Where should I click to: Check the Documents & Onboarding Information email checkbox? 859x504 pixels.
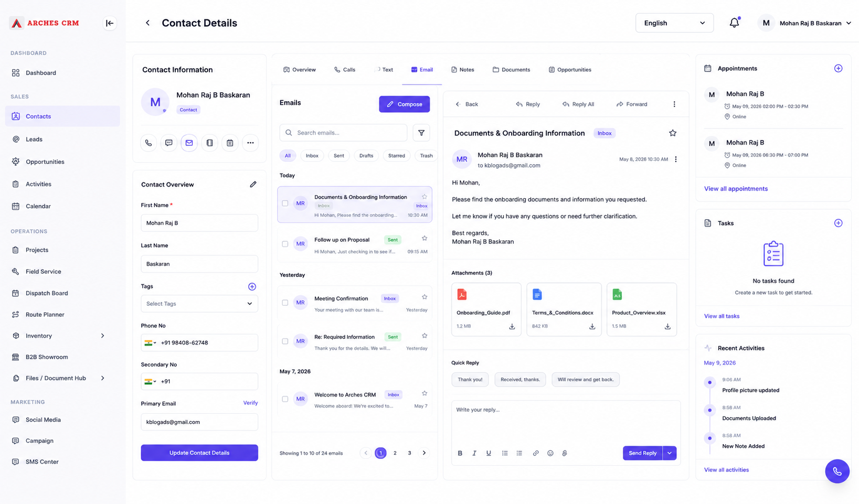(285, 203)
